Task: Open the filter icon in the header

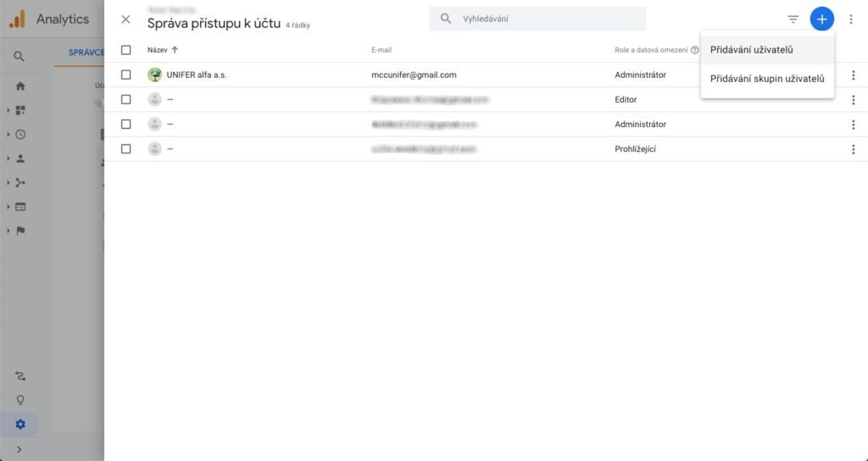Action: pyautogui.click(x=793, y=19)
